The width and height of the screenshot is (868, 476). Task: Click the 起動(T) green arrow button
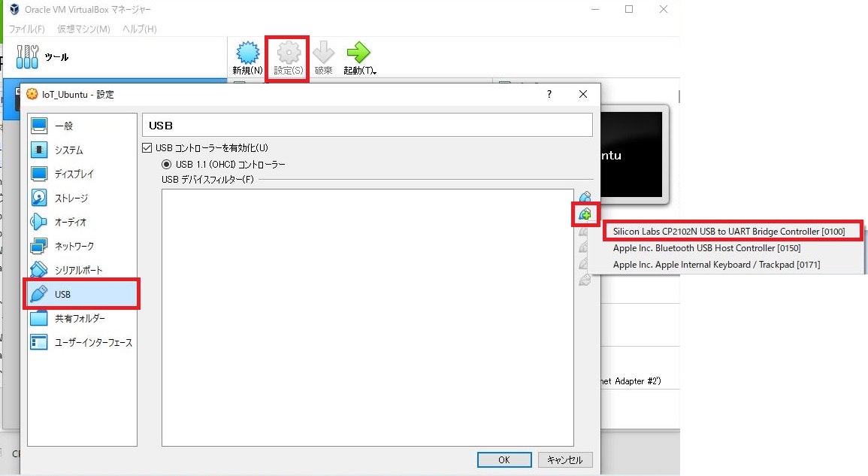click(358, 58)
